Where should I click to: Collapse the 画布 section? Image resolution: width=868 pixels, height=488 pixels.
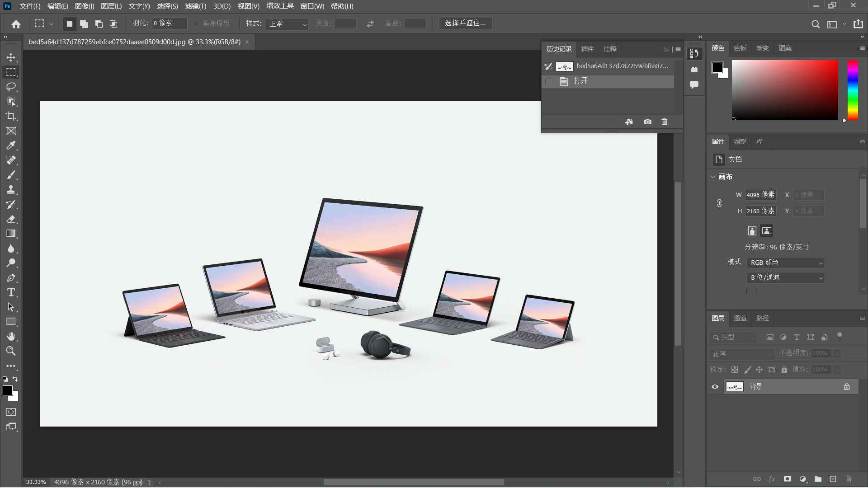click(x=713, y=177)
